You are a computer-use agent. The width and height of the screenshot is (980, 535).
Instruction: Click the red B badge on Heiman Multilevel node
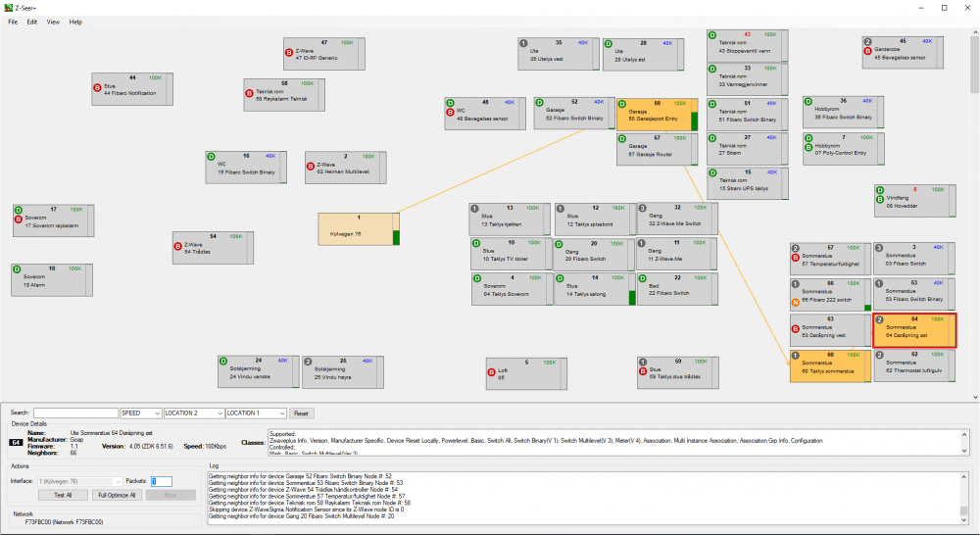pos(311,167)
